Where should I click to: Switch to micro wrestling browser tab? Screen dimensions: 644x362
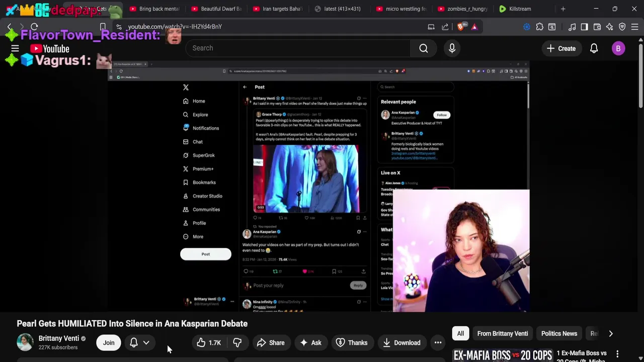401,9
